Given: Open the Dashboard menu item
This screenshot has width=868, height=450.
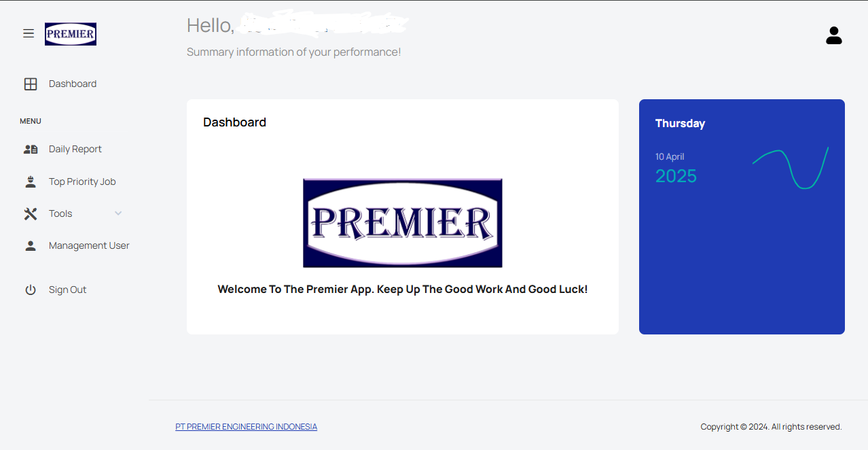Looking at the screenshot, I should pyautogui.click(x=73, y=84).
